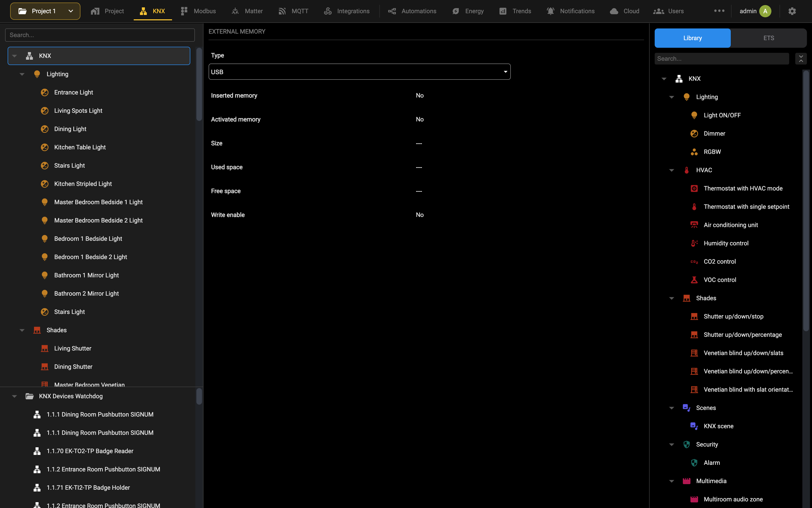Click the KNX scene icon
The height and width of the screenshot is (508, 812).
694,426
